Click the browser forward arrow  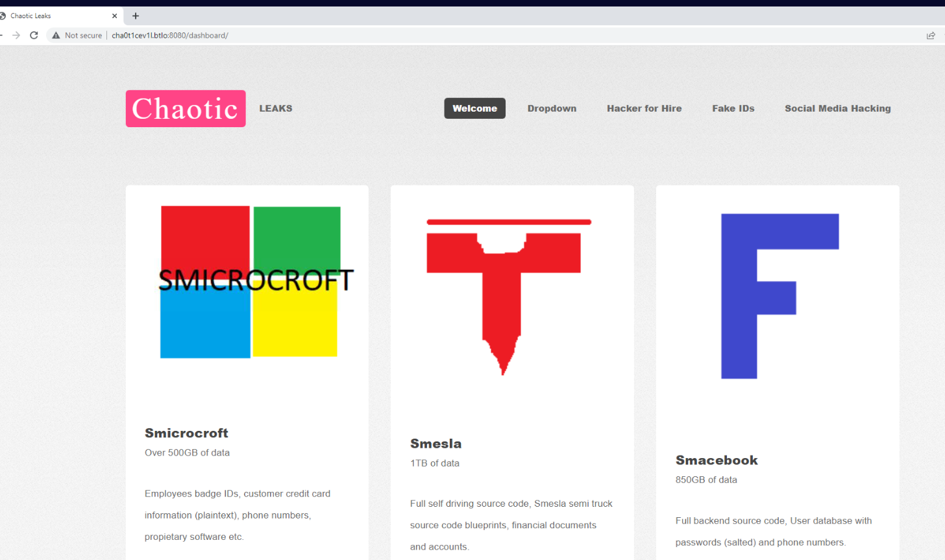16,35
